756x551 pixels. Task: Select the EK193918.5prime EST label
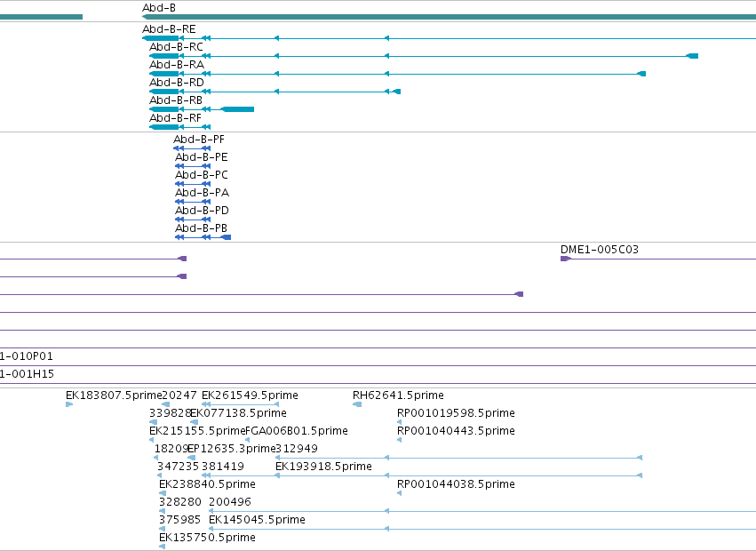click(323, 467)
